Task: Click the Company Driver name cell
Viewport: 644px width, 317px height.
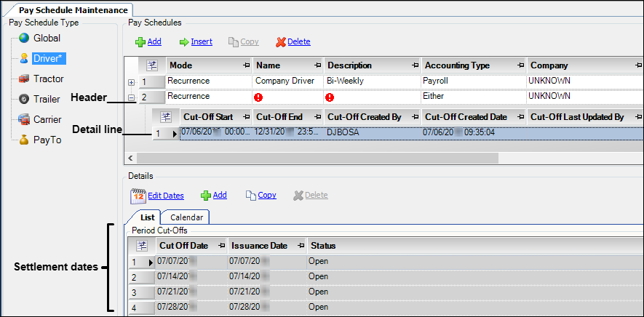Action: pyautogui.click(x=288, y=81)
